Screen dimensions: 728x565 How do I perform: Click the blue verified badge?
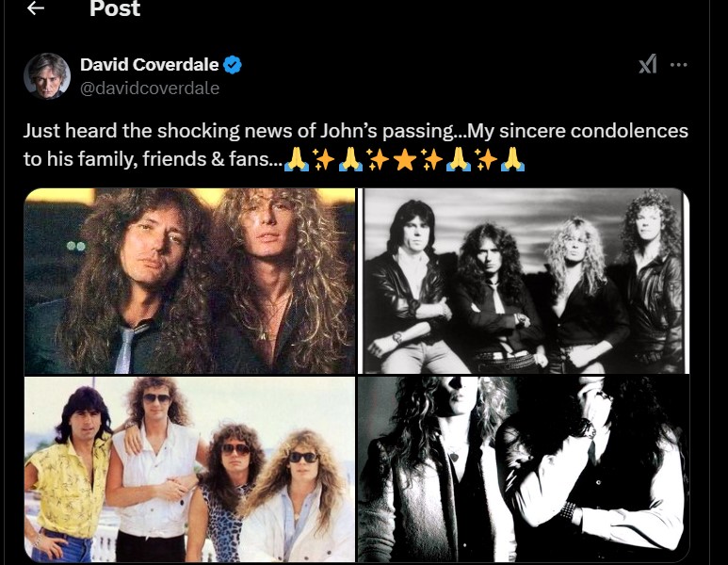(x=232, y=65)
